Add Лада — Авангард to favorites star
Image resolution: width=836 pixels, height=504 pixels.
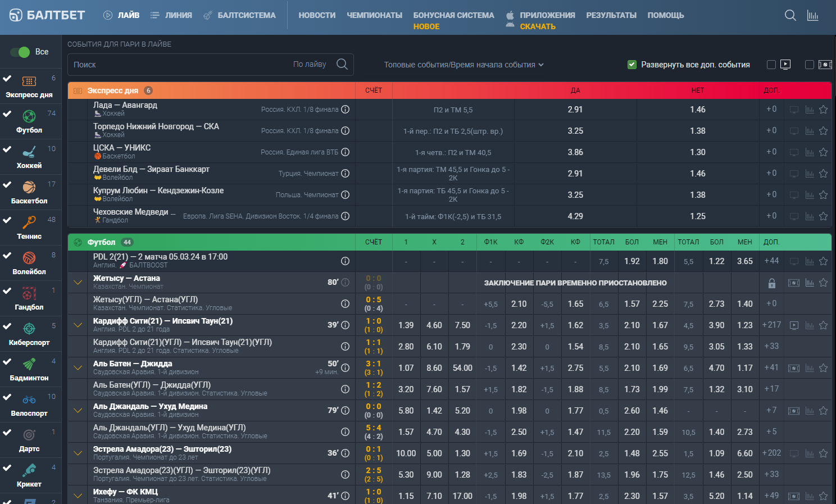[823, 110]
